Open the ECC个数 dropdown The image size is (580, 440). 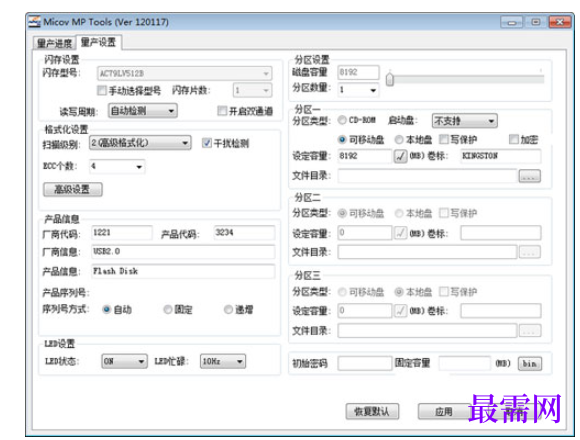click(117, 166)
